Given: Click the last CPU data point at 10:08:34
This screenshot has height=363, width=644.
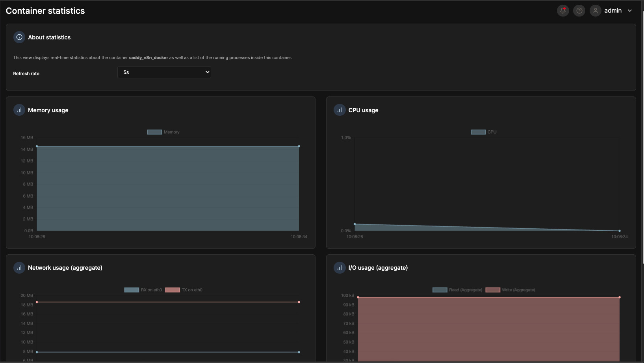Looking at the screenshot, I should [620, 231].
